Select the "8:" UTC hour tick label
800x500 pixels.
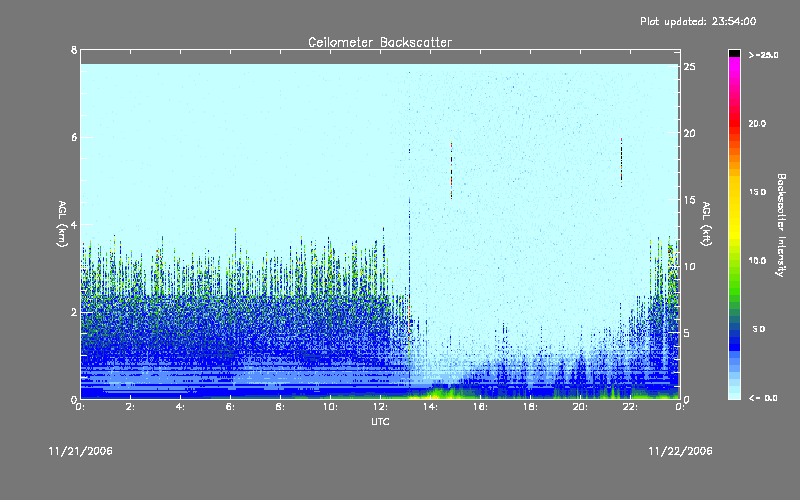[280, 407]
